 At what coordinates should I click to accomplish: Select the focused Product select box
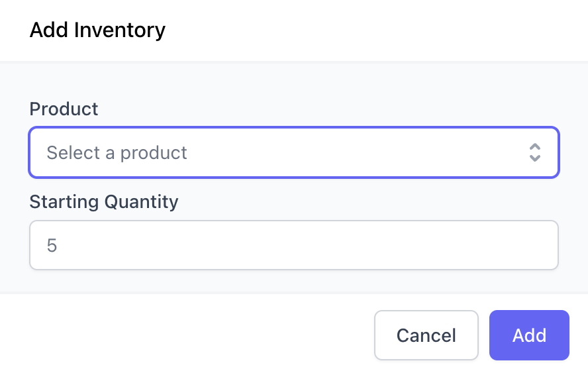293,152
